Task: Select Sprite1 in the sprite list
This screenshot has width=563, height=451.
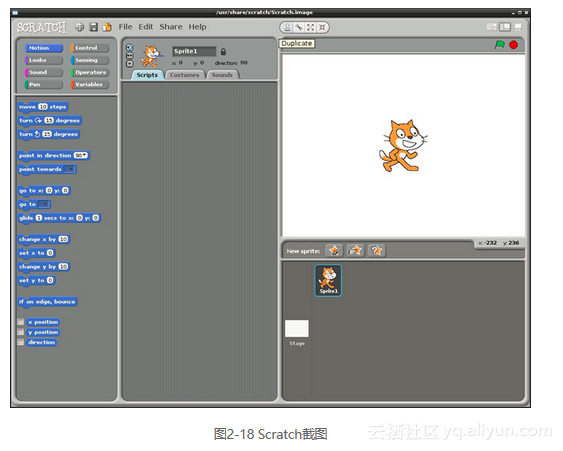Action: [328, 280]
